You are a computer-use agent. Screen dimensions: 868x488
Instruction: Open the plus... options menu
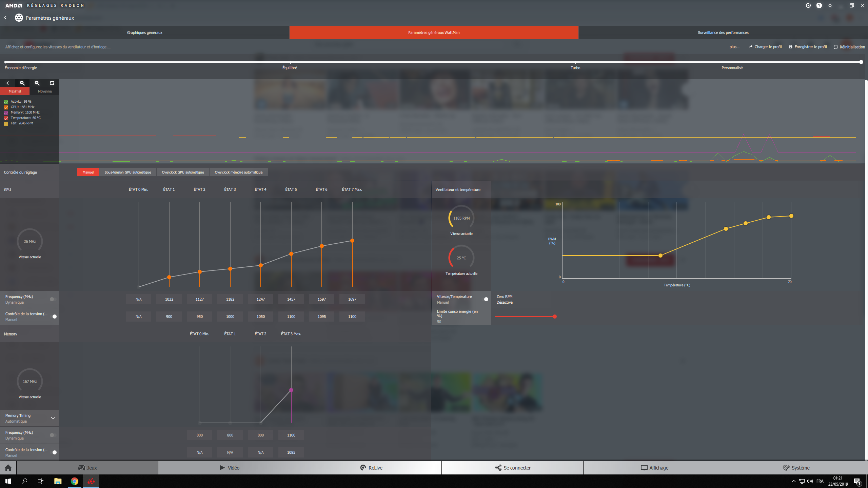click(734, 47)
